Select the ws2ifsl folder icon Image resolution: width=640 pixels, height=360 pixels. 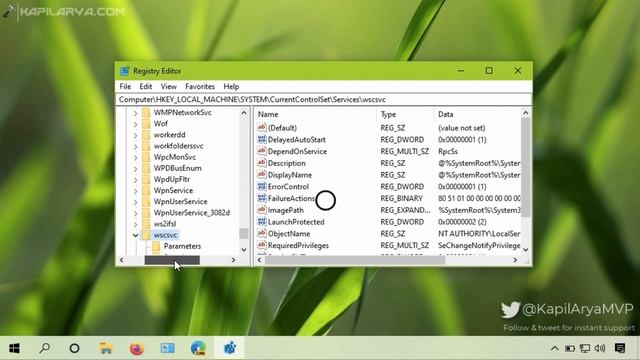click(146, 224)
